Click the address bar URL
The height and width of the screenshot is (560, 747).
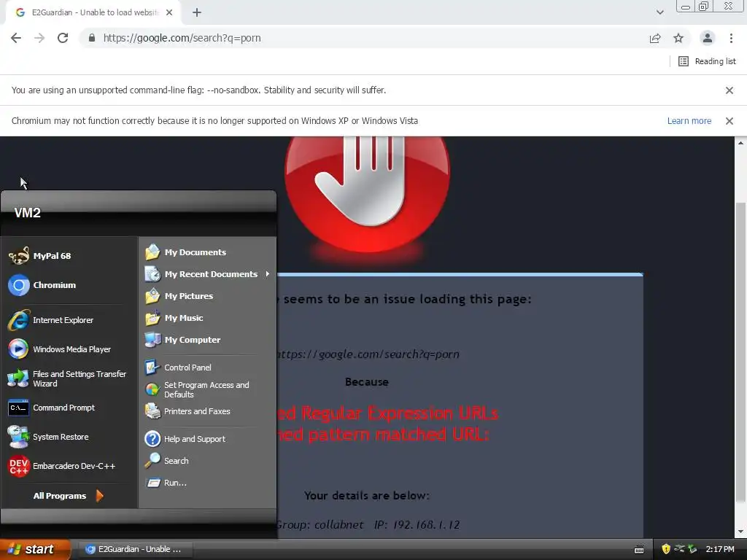coord(182,38)
